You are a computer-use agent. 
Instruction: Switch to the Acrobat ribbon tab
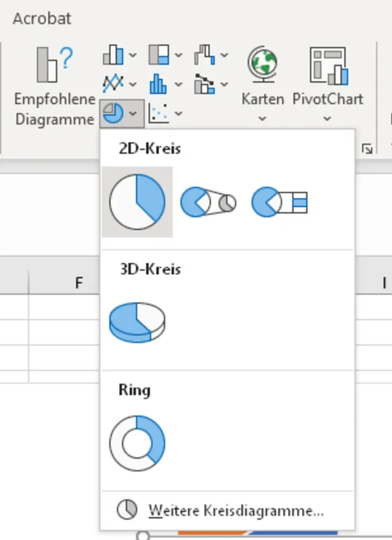click(42, 18)
